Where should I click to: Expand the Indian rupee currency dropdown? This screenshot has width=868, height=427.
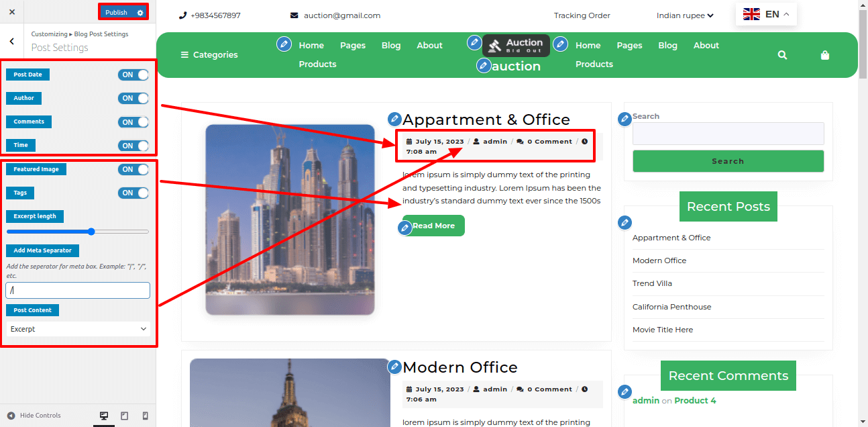[684, 15]
